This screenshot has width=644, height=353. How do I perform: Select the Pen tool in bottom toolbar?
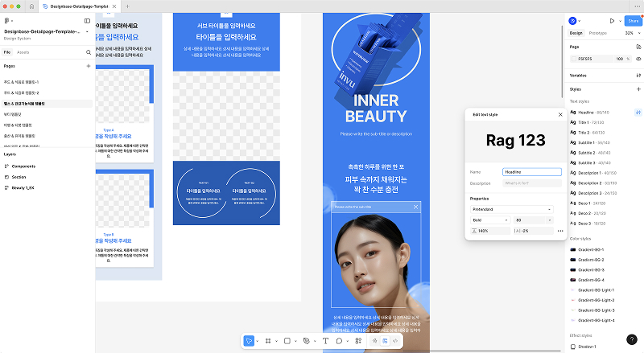(x=306, y=341)
